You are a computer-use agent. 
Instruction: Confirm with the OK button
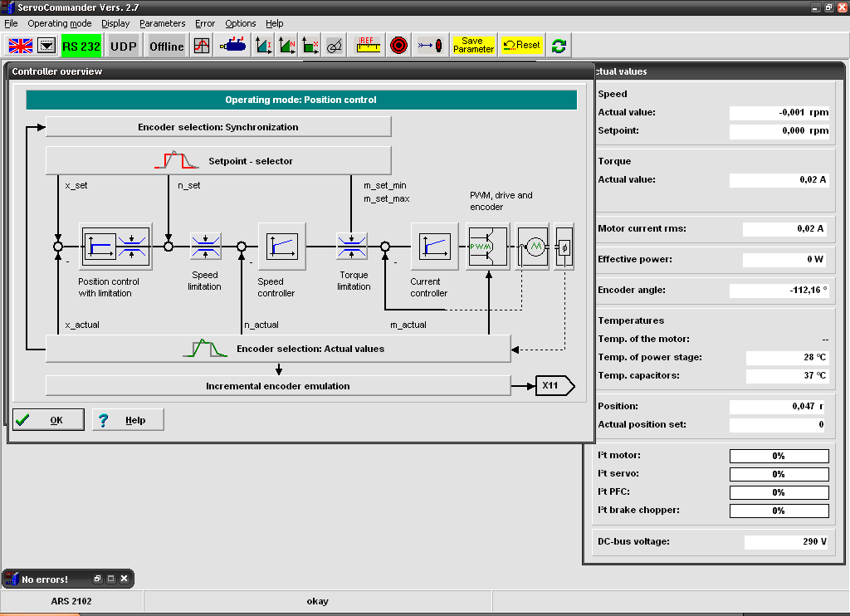(x=48, y=420)
